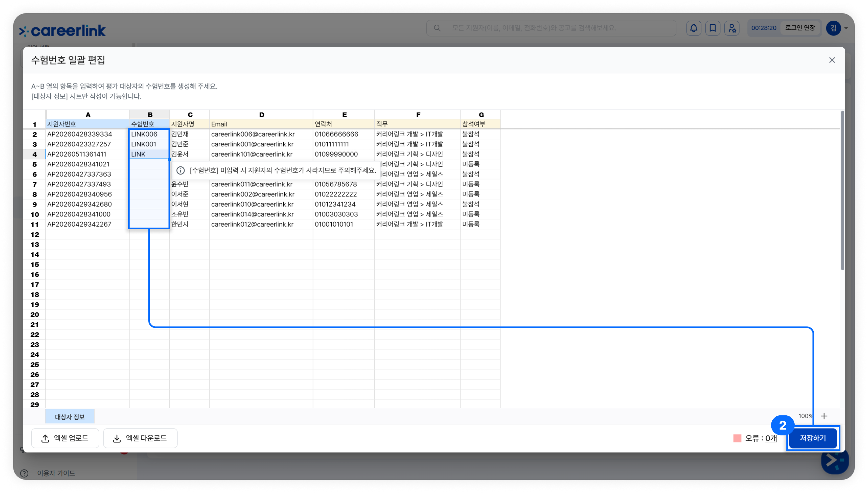
Task: Click the search magnifier icon
Action: coord(437,28)
